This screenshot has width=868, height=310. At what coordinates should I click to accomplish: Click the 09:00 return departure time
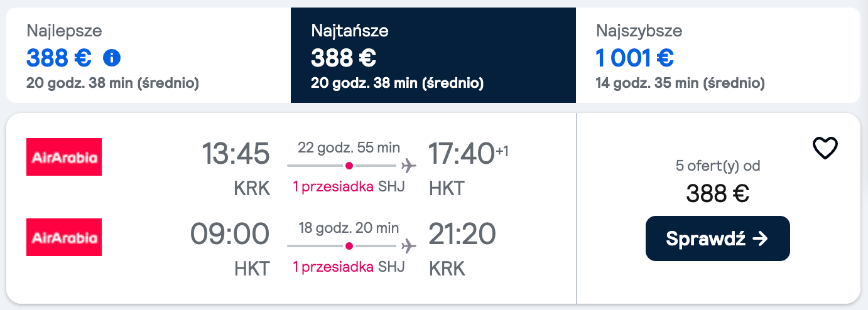pyautogui.click(x=230, y=234)
